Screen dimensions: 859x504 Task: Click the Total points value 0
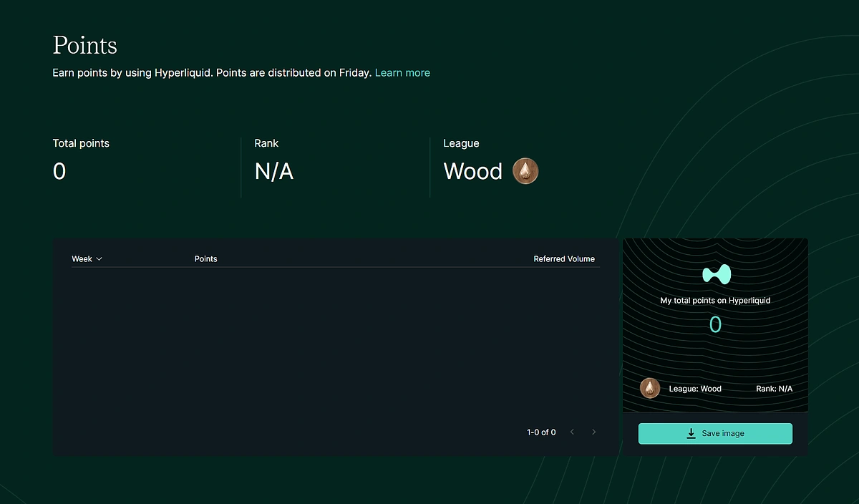coord(59,171)
